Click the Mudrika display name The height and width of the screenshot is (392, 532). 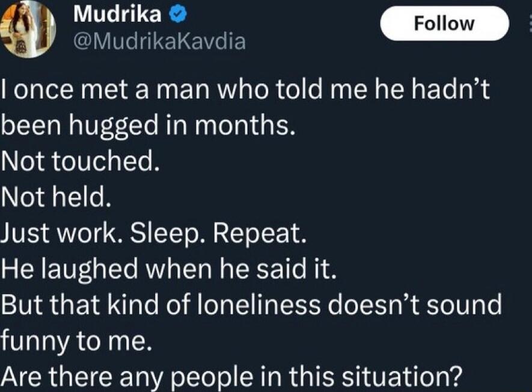117,14
